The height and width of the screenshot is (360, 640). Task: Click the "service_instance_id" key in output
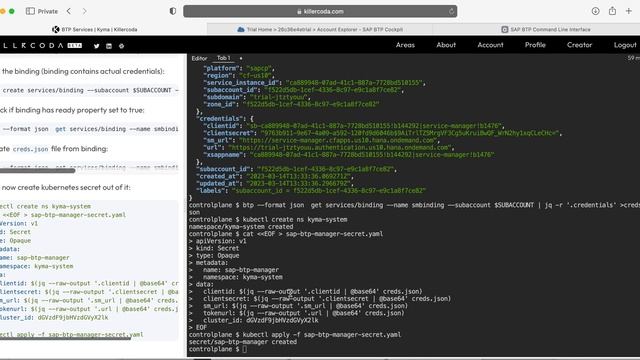coord(241,83)
